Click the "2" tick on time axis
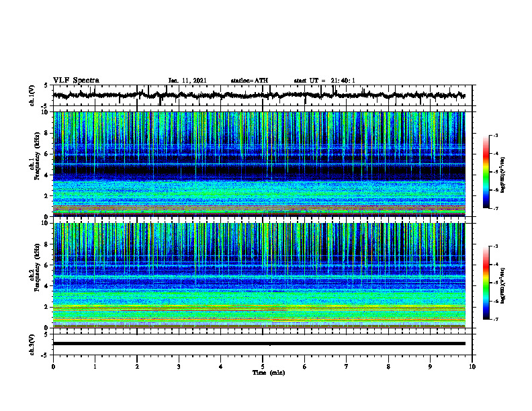532x411 pixels. [x=137, y=367]
